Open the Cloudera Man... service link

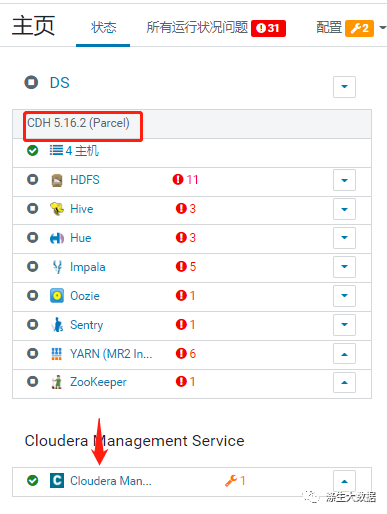111,481
